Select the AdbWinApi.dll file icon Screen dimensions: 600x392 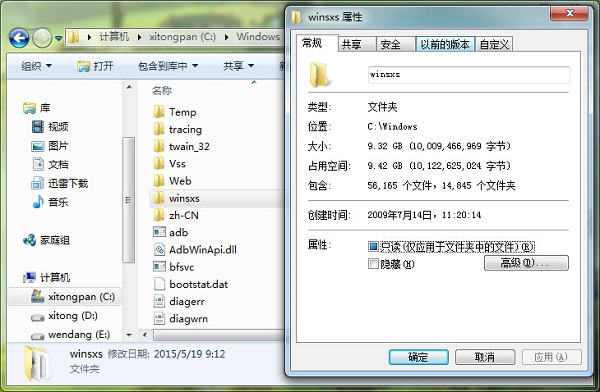click(159, 250)
